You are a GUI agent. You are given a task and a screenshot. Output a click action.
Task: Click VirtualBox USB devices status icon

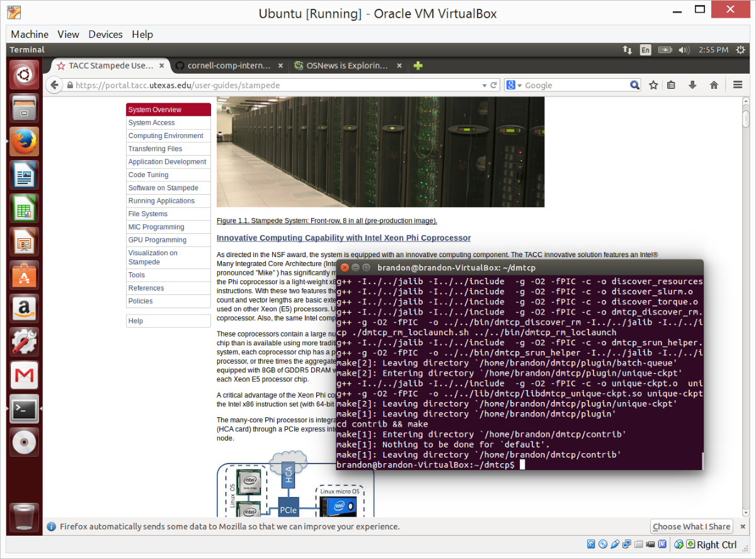click(x=615, y=545)
